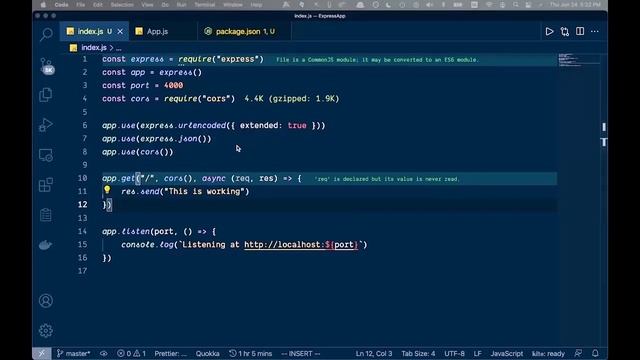This screenshot has height=360, width=640.
Task: Open the master branch picker
Action: 73,353
